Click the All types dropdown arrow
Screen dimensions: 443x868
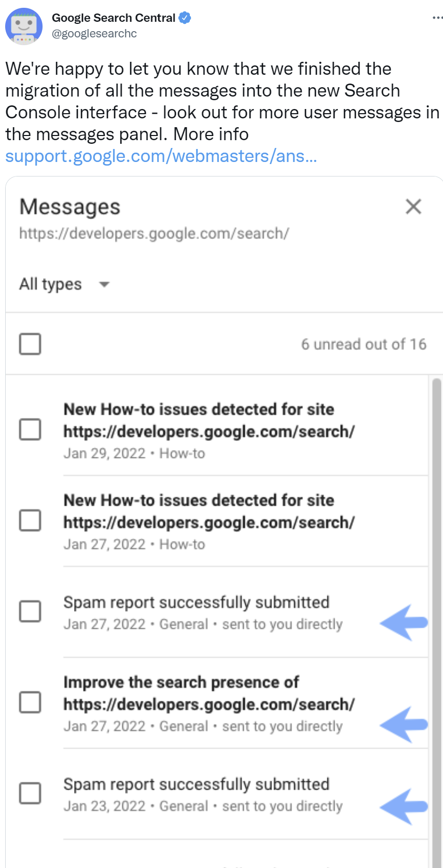(103, 285)
